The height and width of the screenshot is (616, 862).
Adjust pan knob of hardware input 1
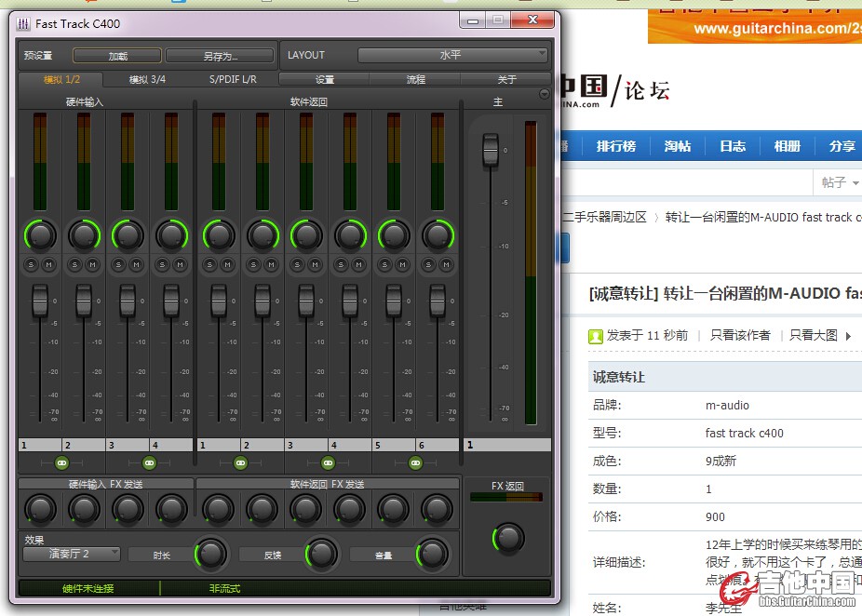pyautogui.click(x=40, y=235)
